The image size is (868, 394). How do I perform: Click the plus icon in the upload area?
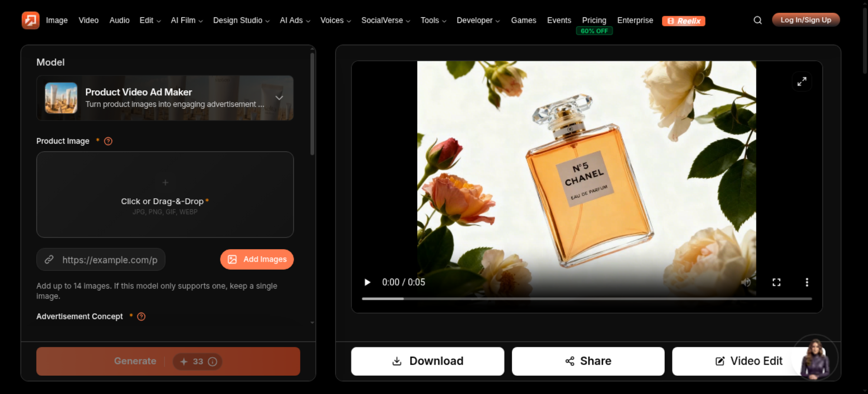point(165,183)
